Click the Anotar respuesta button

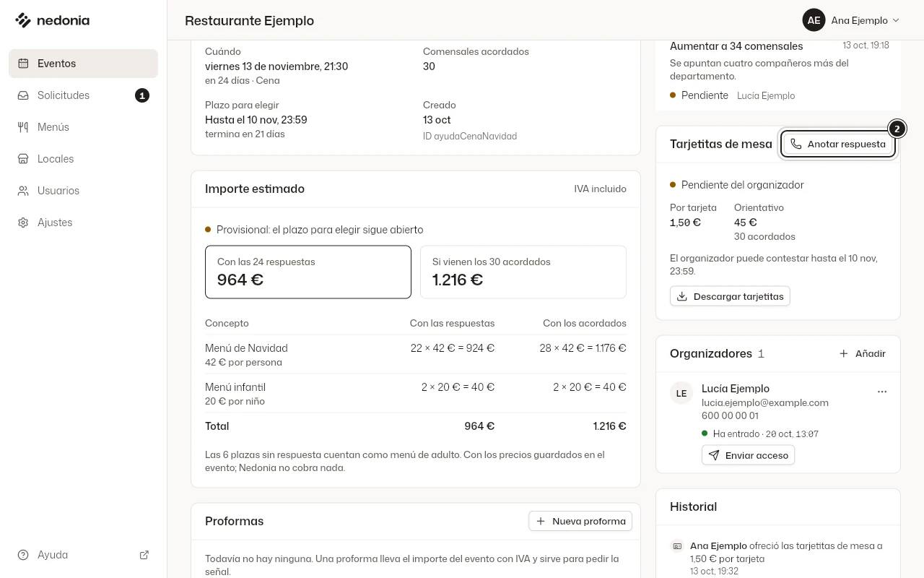[838, 144]
